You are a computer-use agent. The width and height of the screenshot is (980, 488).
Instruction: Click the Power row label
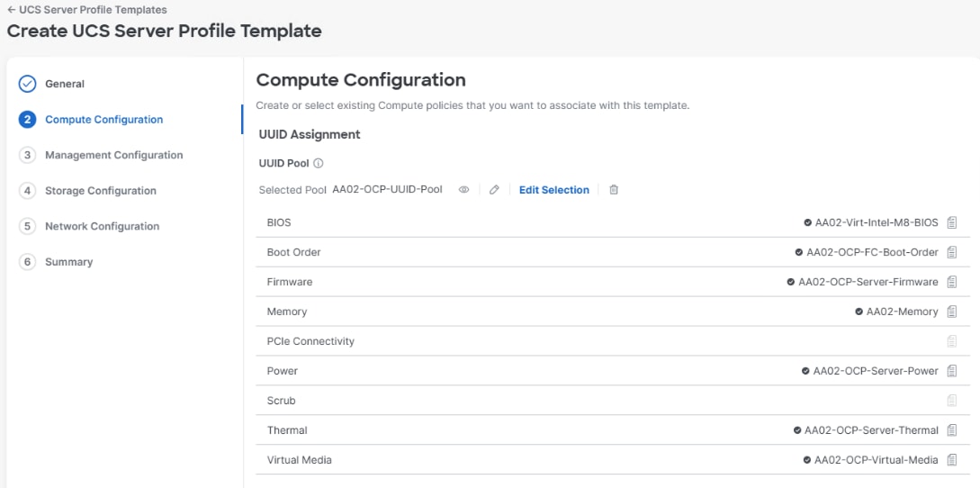283,371
